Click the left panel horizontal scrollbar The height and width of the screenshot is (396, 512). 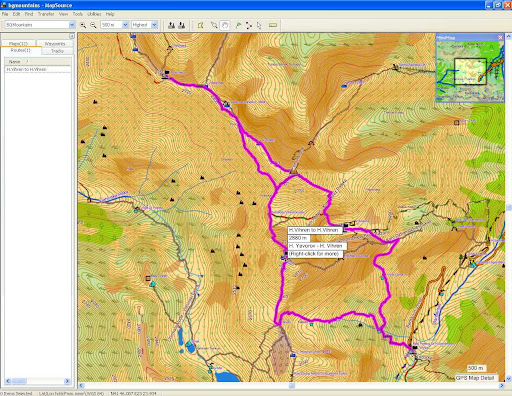[38, 381]
